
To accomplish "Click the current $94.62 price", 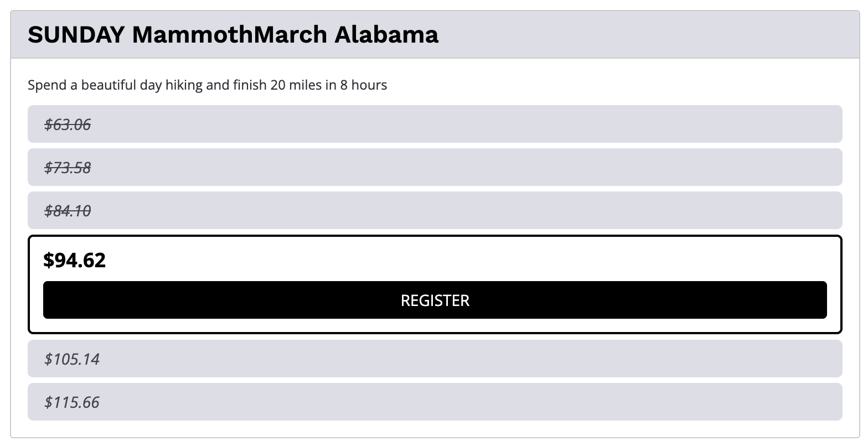I will (x=74, y=260).
